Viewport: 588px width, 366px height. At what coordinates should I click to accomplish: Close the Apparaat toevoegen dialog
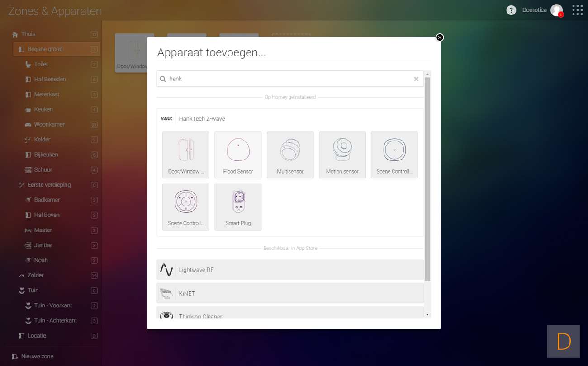point(440,38)
